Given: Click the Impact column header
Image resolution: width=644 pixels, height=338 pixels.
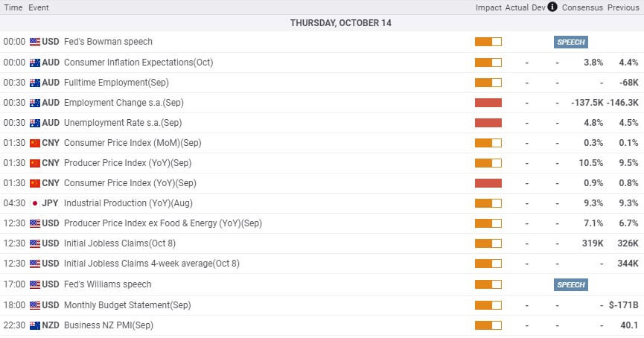Looking at the screenshot, I should 488,7.
